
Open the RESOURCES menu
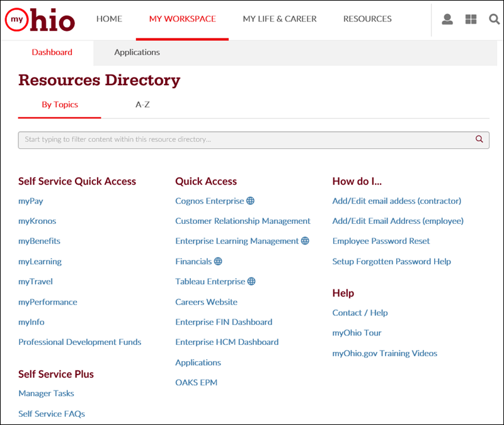tap(367, 19)
